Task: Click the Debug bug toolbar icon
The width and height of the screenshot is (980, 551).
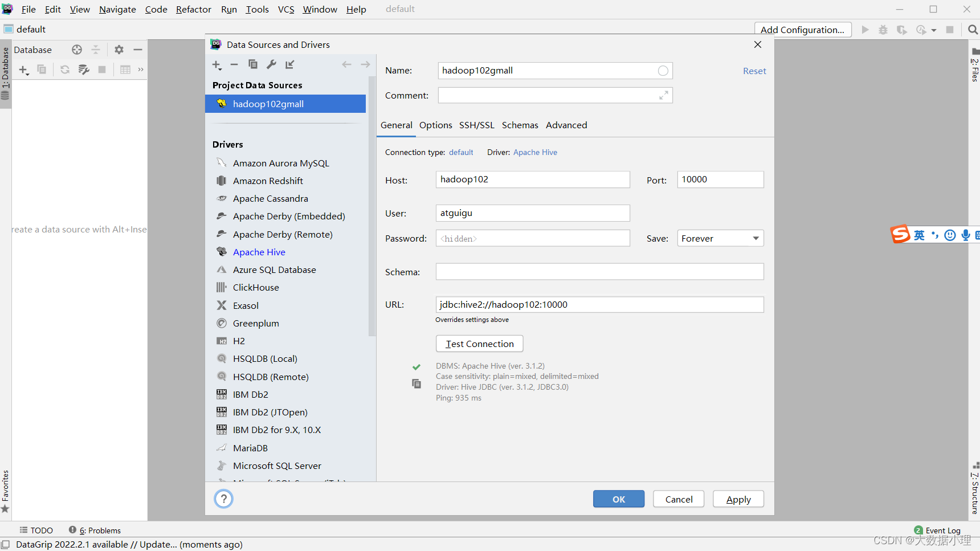Action: click(883, 30)
